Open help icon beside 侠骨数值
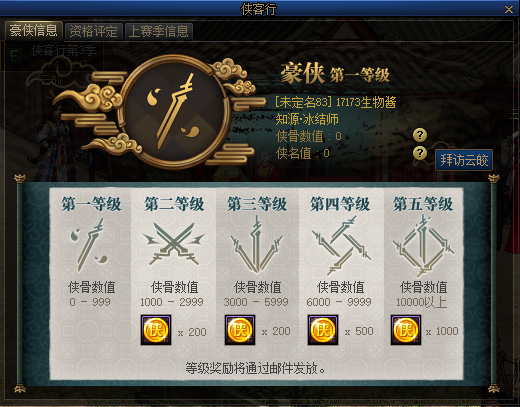 (x=420, y=135)
